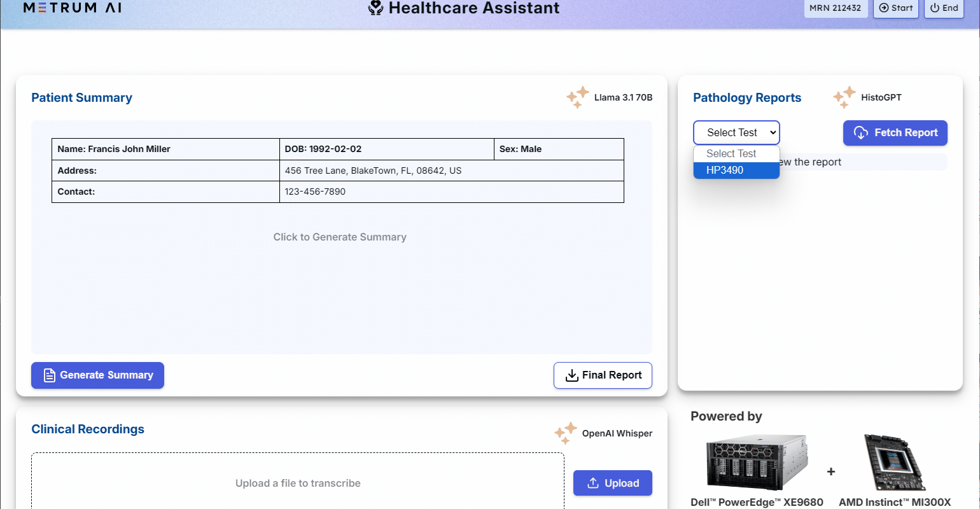980x509 pixels.
Task: Upload a clinical recording file
Action: click(613, 483)
